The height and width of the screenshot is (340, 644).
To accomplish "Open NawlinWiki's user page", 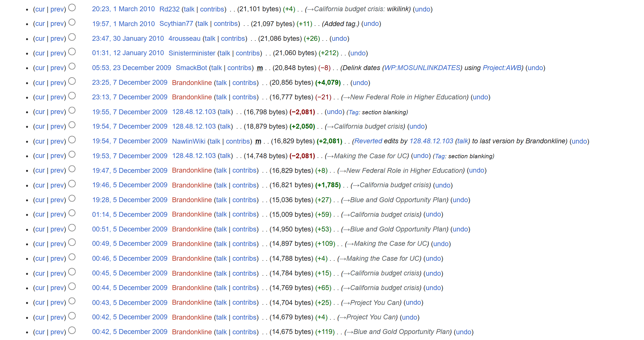I will point(189,141).
